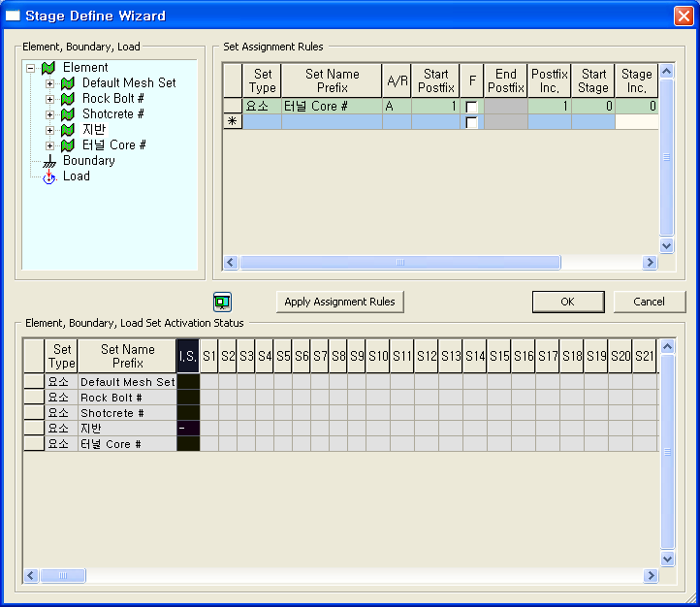Click the Apply Assignment Rules button

[x=339, y=302]
